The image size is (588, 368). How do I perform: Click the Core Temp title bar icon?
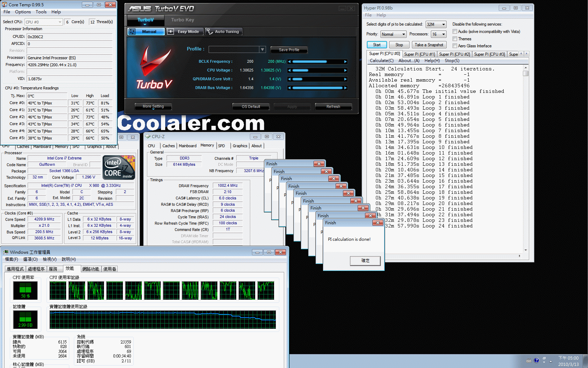pyautogui.click(x=5, y=5)
